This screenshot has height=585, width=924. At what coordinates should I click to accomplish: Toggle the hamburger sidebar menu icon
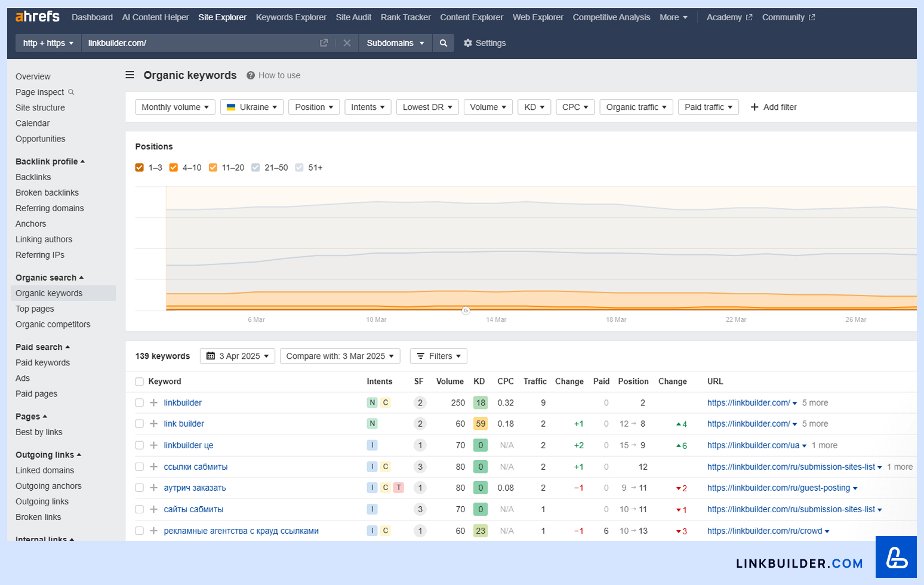(x=130, y=75)
